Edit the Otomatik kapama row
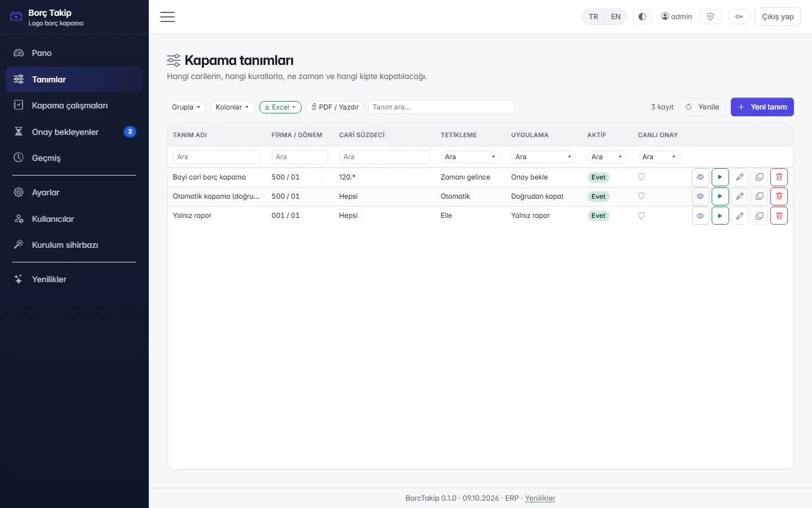The height and width of the screenshot is (508, 812). [x=740, y=196]
